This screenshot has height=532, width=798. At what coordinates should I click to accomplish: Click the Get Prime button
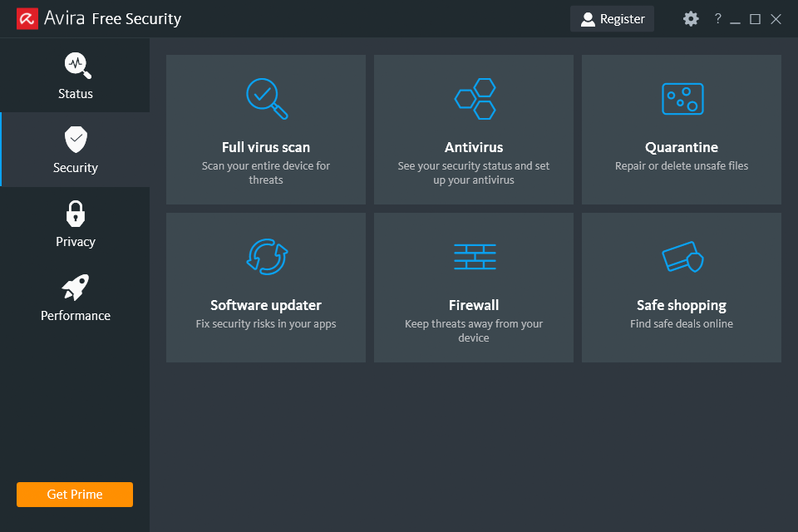tap(75, 495)
